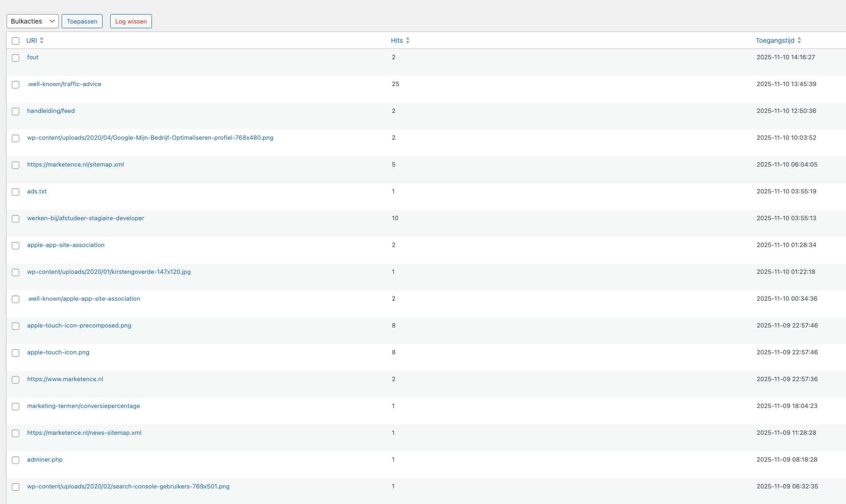The width and height of the screenshot is (846, 504).
Task: Click the ascending arrow next to URI
Action: (x=41, y=39)
